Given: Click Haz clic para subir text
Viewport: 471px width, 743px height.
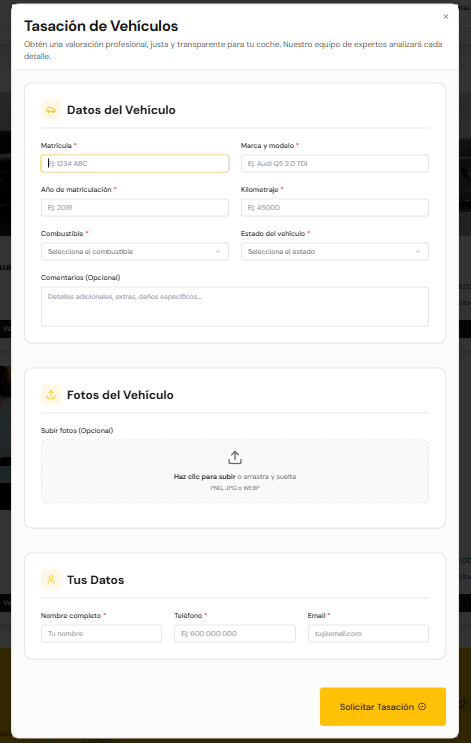Looking at the screenshot, I should [204, 477].
